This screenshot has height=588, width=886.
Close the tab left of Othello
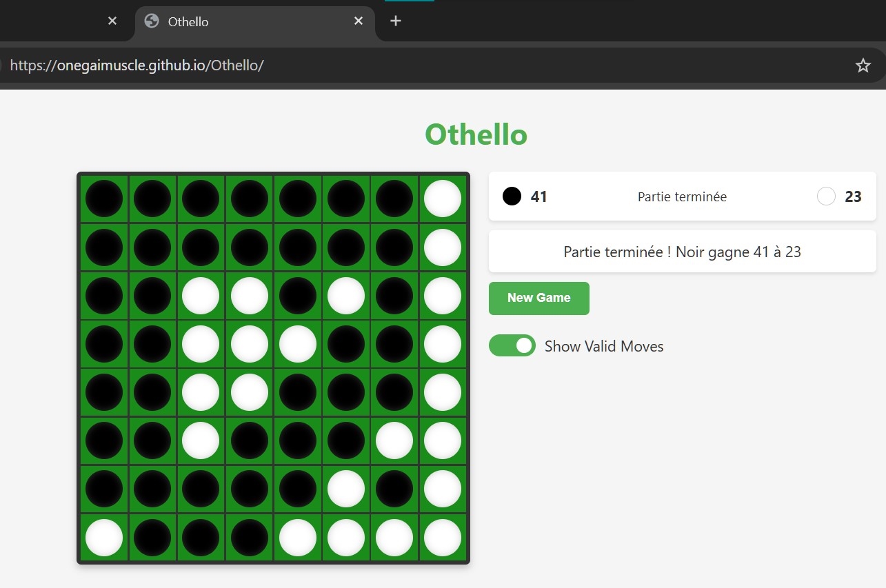click(112, 21)
